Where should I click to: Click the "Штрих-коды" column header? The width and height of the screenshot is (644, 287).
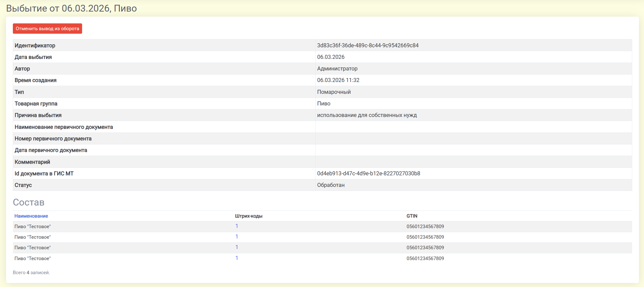point(249,216)
